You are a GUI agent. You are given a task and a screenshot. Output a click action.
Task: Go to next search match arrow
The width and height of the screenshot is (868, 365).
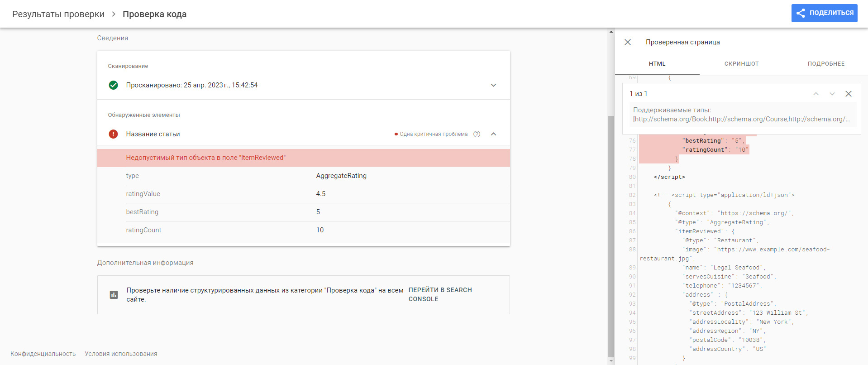(x=832, y=94)
